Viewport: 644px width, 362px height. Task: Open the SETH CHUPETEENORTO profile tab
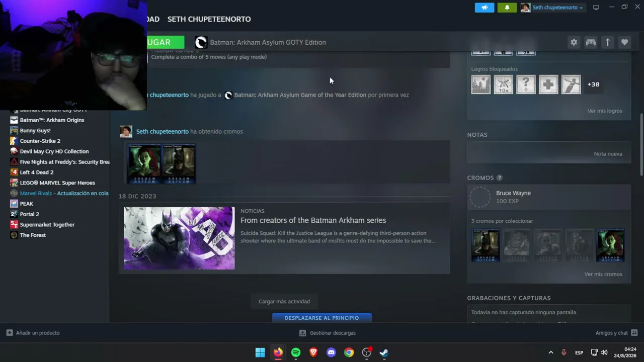(209, 19)
